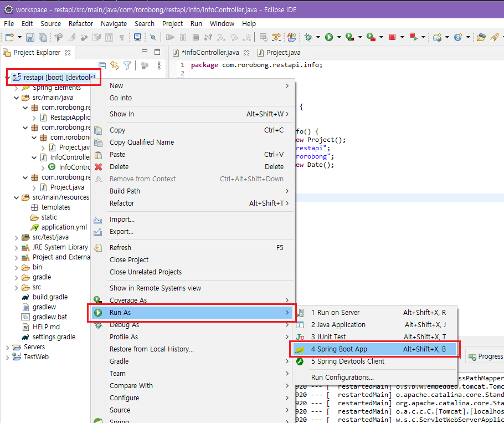Choose Delete in context menu
The image size is (504, 423).
[193, 167]
